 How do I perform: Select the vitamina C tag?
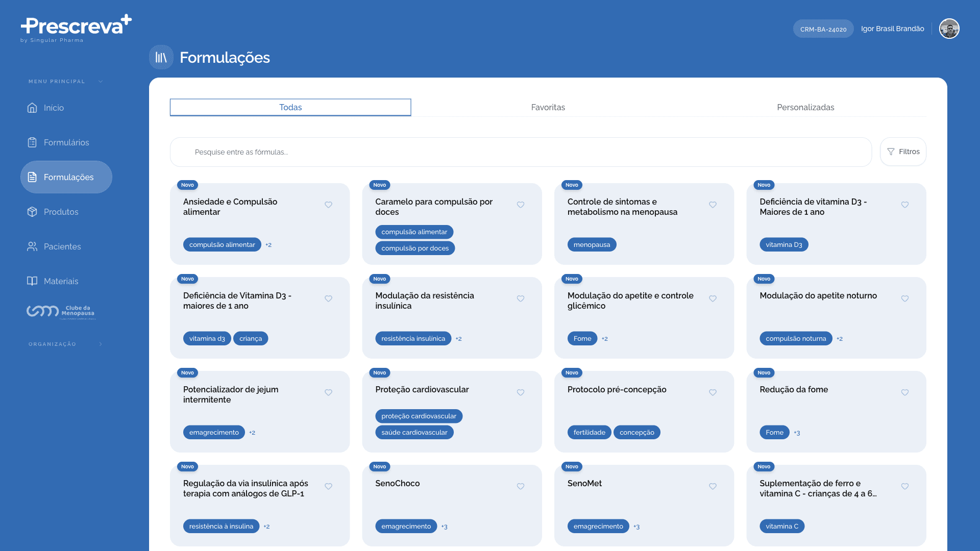pos(782,526)
